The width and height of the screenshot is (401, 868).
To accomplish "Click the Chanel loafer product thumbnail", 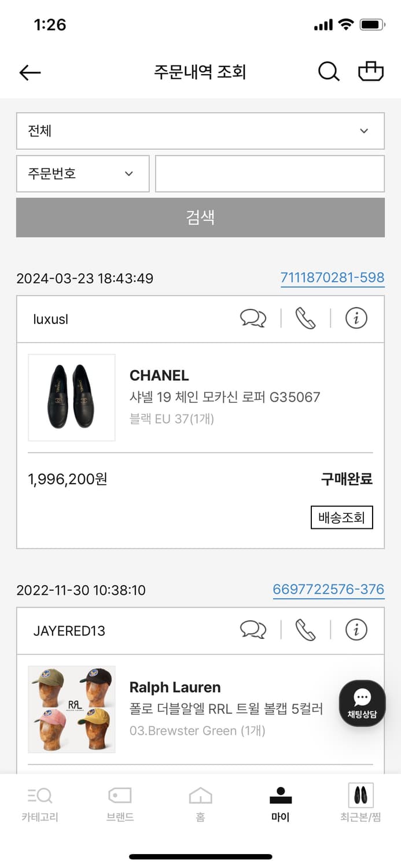I will point(71,398).
